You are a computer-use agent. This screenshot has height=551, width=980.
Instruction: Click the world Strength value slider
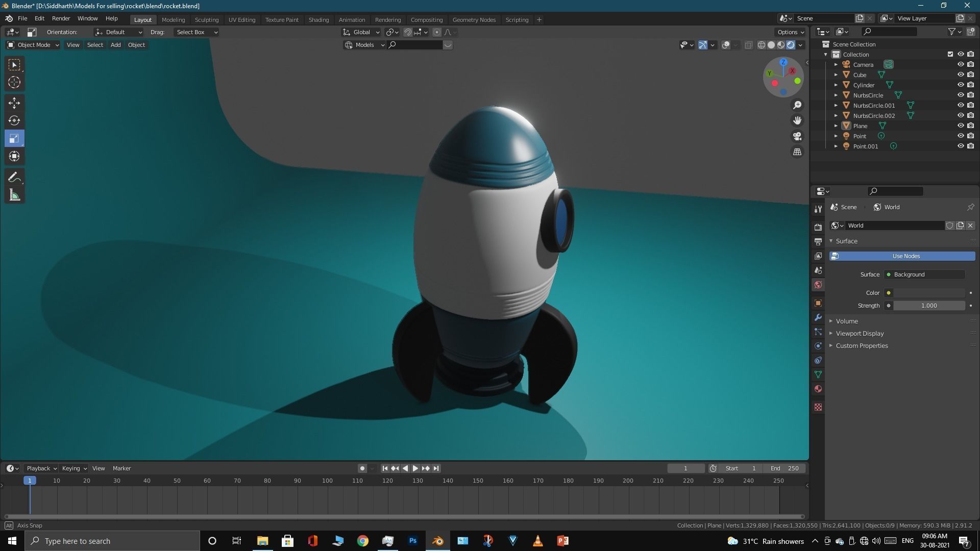[928, 306]
